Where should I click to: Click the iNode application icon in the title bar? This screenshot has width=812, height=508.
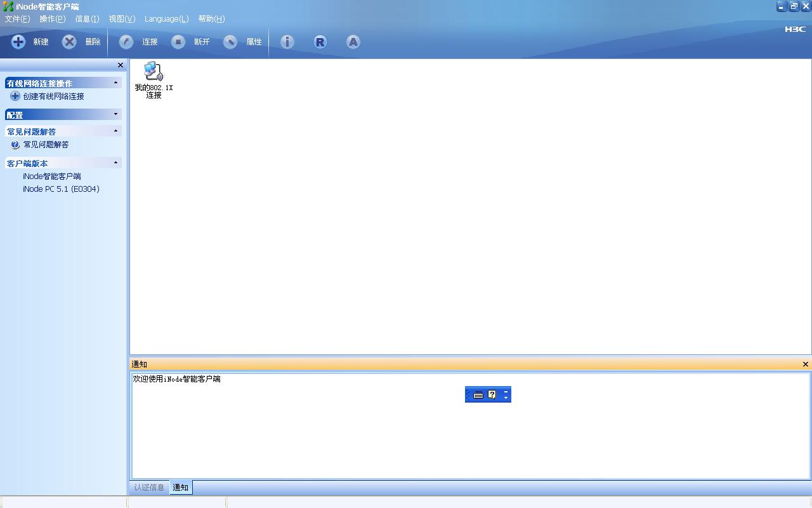coord(8,6)
